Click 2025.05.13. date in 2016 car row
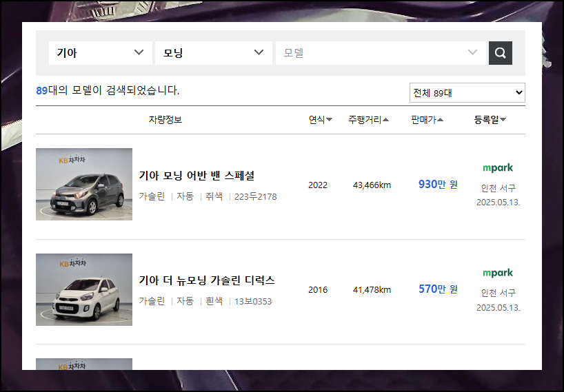564x392 pixels. coord(498,307)
